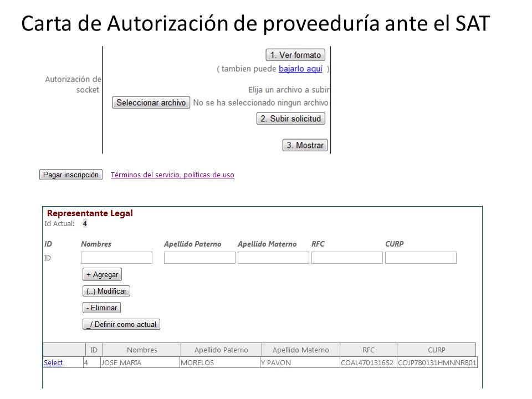
Task: Click the 'COJP780131HMNNRB01' CURP cell
Action: coord(437,362)
